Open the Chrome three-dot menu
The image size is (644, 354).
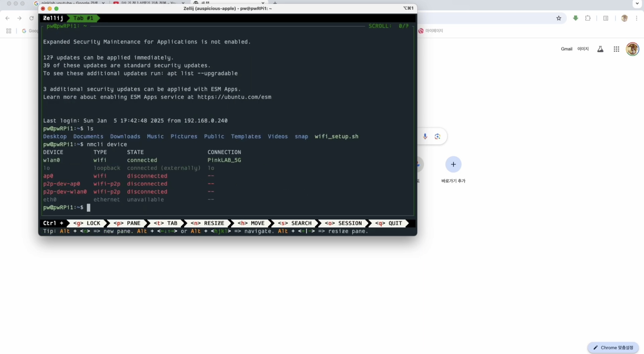click(636, 18)
